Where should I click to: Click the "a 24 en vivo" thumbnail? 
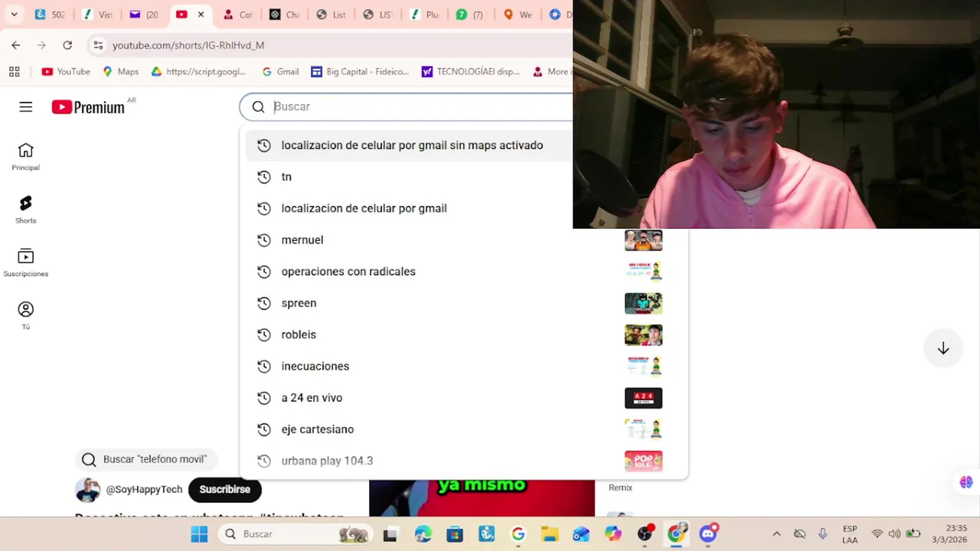643,398
